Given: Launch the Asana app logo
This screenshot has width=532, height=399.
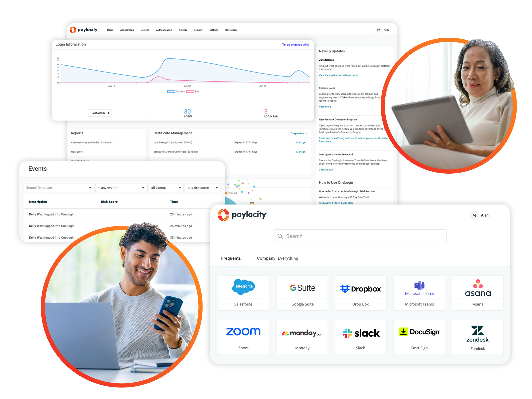Looking at the screenshot, I should pos(478,288).
